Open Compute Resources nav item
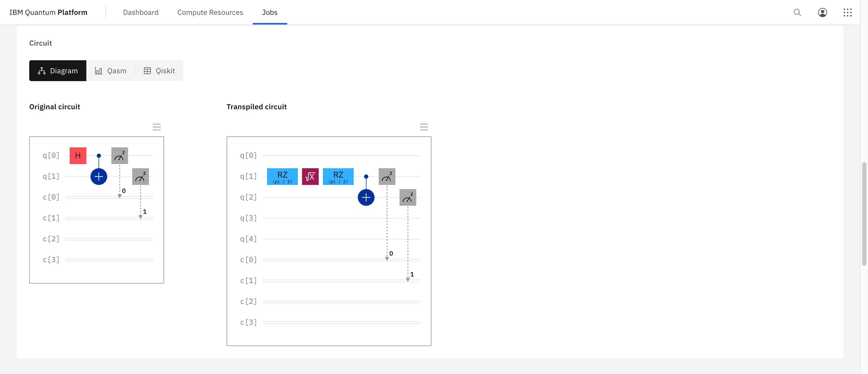The height and width of the screenshot is (374, 868). [x=210, y=13]
